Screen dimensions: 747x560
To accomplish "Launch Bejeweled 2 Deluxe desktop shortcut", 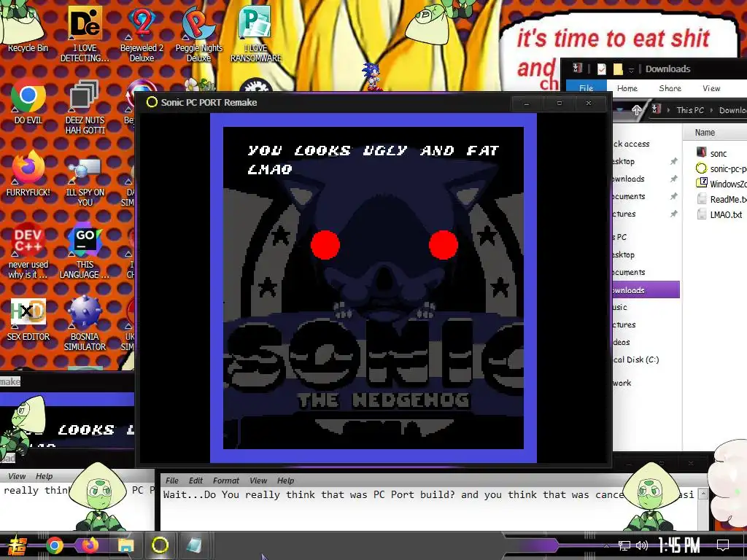I will (142, 34).
